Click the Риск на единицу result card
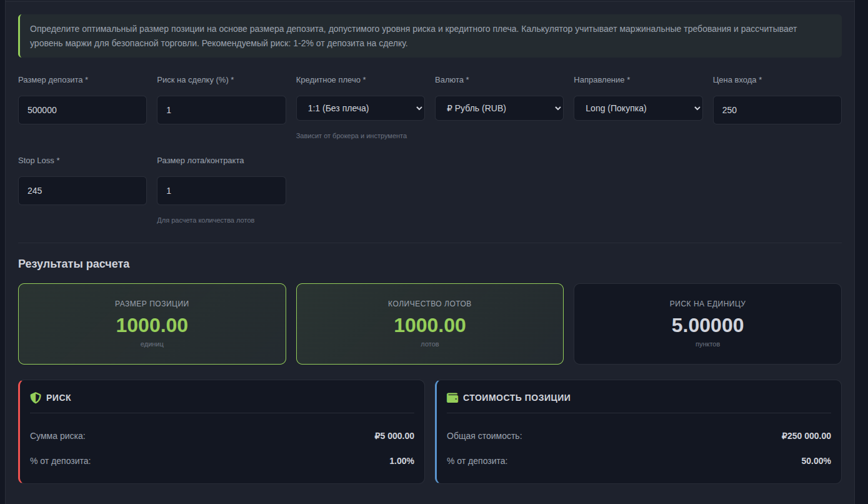The height and width of the screenshot is (504, 868). pos(707,324)
